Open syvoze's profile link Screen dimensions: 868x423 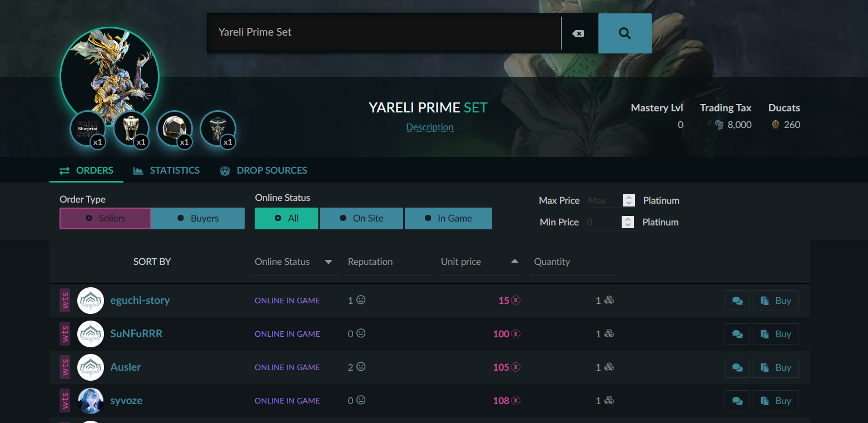[x=127, y=401]
